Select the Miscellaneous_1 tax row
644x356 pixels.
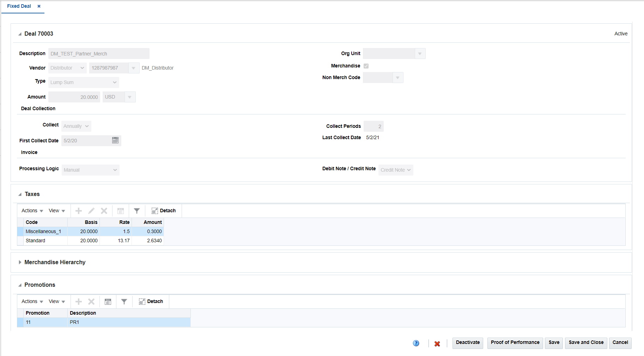43,231
